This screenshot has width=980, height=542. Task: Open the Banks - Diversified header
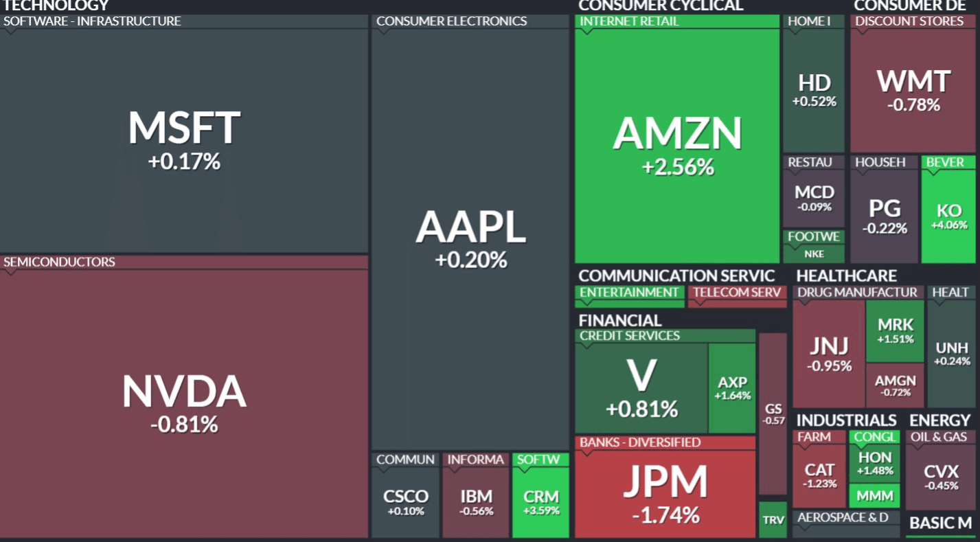[x=640, y=442]
